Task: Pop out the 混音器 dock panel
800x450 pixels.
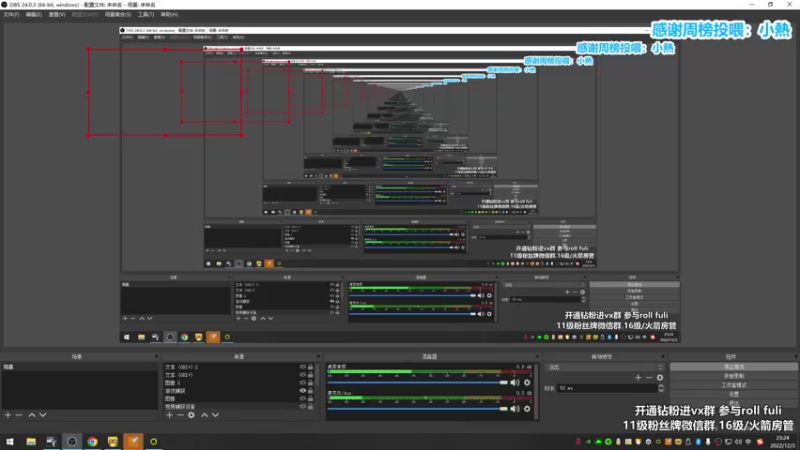Action: click(x=537, y=357)
